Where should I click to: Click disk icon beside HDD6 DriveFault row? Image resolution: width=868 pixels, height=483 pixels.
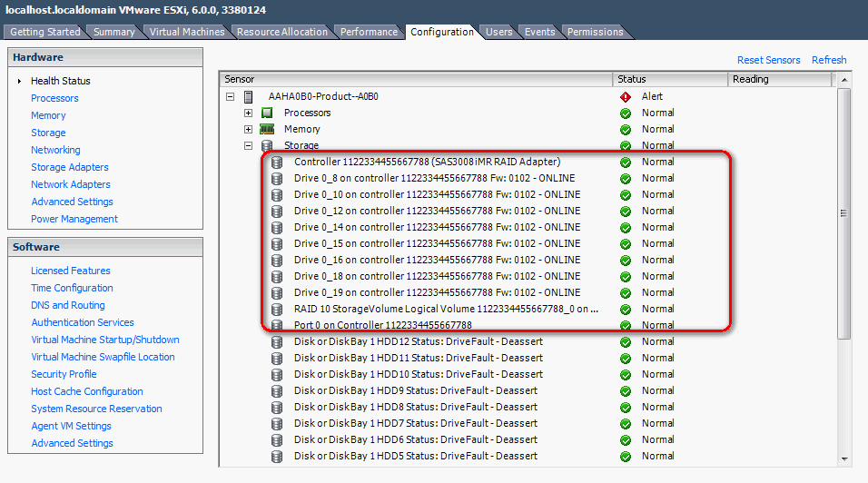click(277, 439)
